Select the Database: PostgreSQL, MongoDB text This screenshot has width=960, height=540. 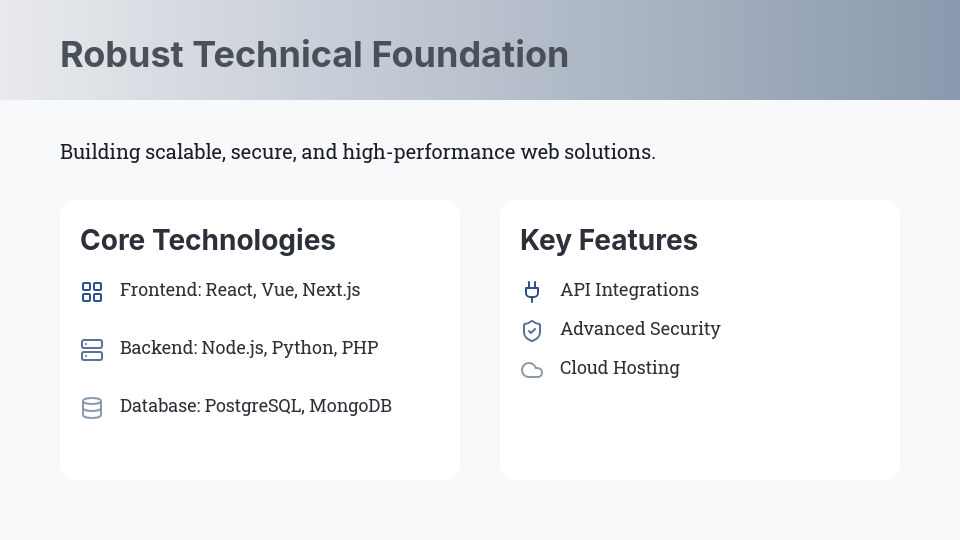click(x=256, y=406)
